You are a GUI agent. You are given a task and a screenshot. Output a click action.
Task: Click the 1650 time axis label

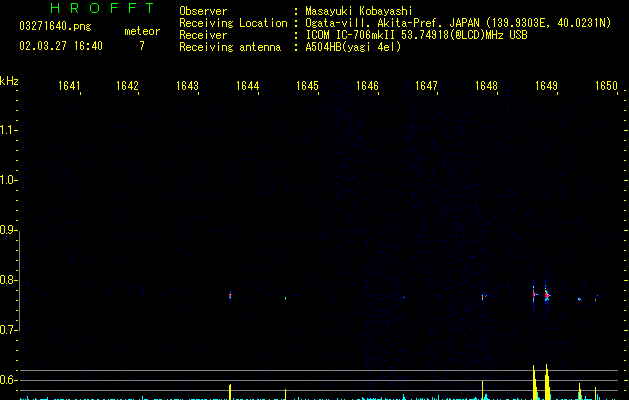click(606, 86)
